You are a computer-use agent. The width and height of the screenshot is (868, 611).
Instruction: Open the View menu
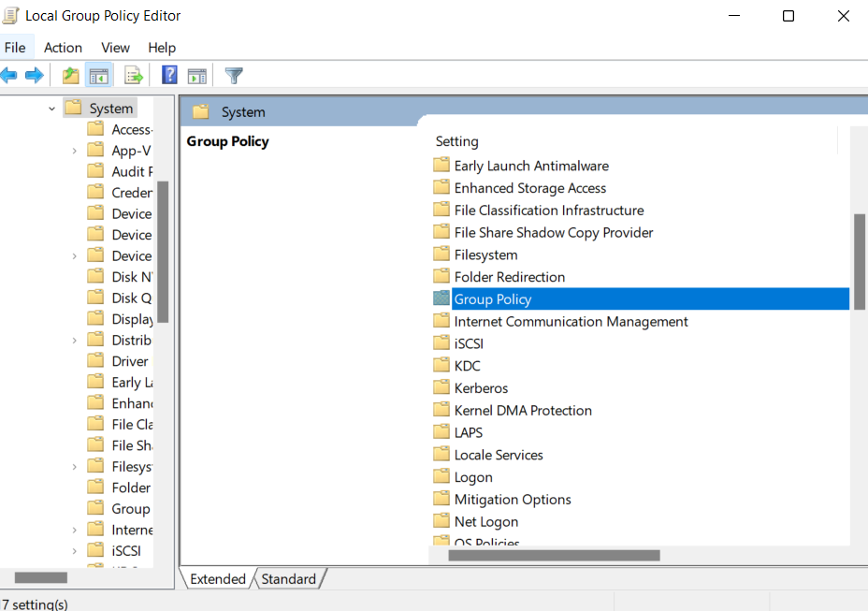tap(115, 48)
